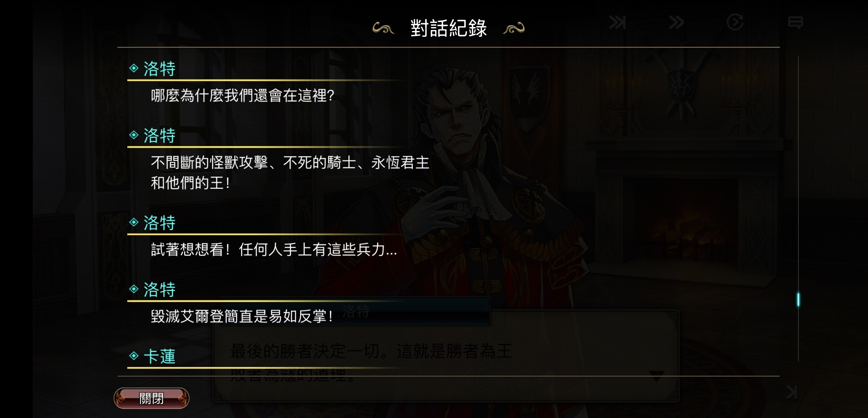Click the third 洛特 speaker name
The image size is (868, 418).
pos(159,223)
